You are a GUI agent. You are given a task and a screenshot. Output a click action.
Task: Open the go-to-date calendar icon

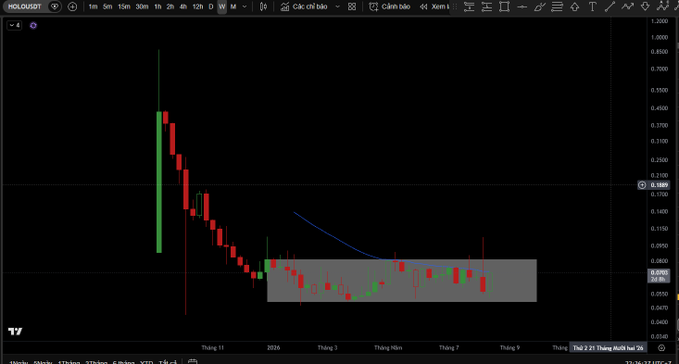click(x=193, y=361)
